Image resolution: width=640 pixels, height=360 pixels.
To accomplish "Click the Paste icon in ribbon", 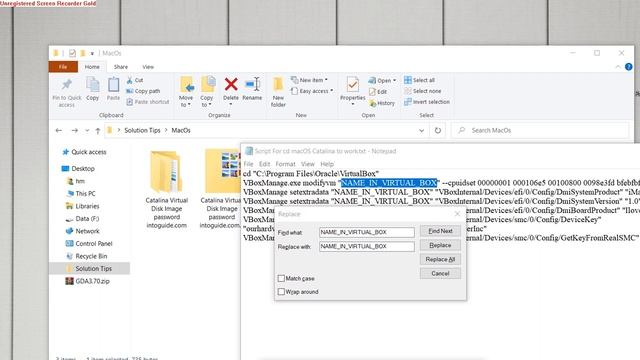I will coord(113,85).
